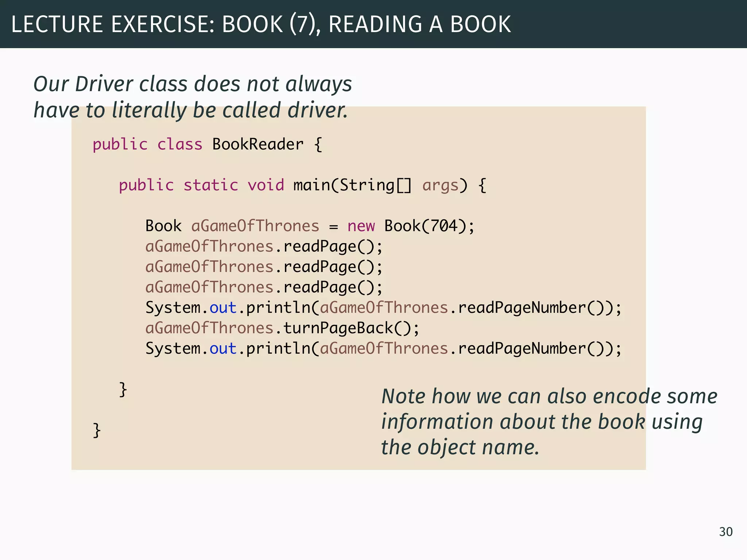
Task: Click the line 'Book aGameOfThrones = new Book(704);'
Action: 310,226
